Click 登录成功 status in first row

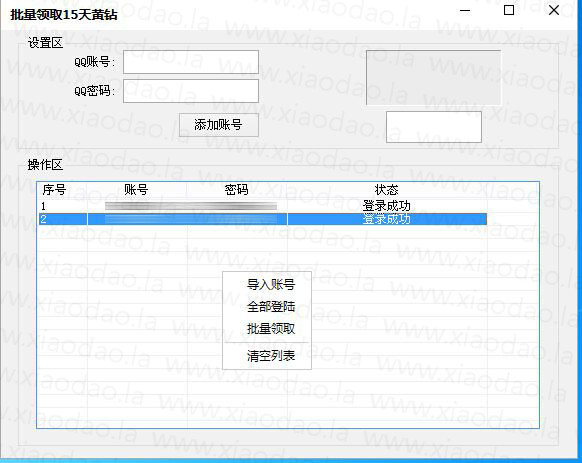pos(386,206)
